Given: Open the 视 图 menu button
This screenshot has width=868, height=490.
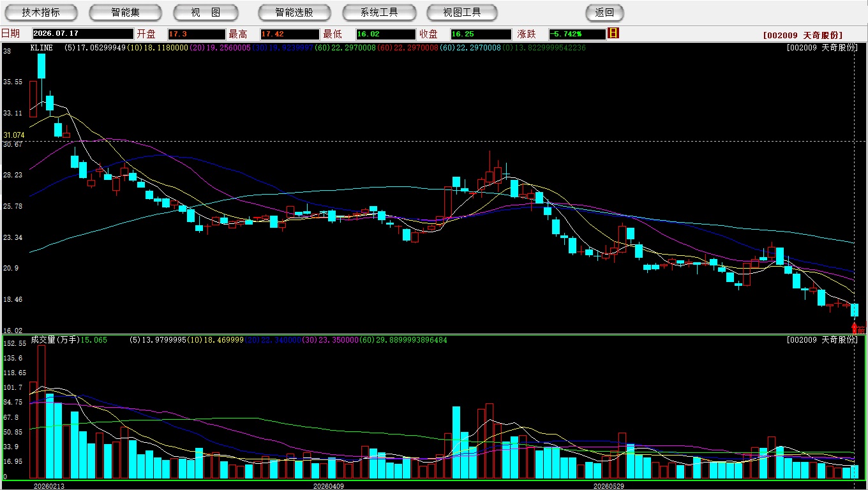Looking at the screenshot, I should (x=206, y=12).
